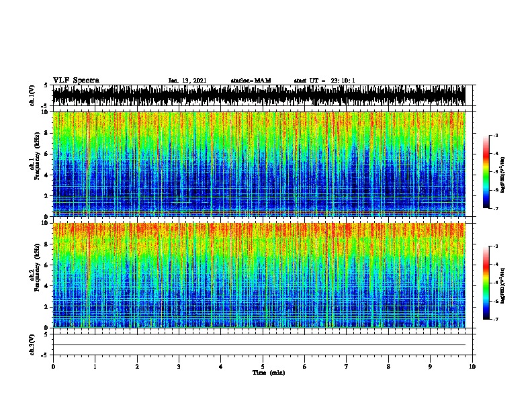Click the "-7" tick on ch.1 colorbar
532x411 pixels.
(x=496, y=208)
